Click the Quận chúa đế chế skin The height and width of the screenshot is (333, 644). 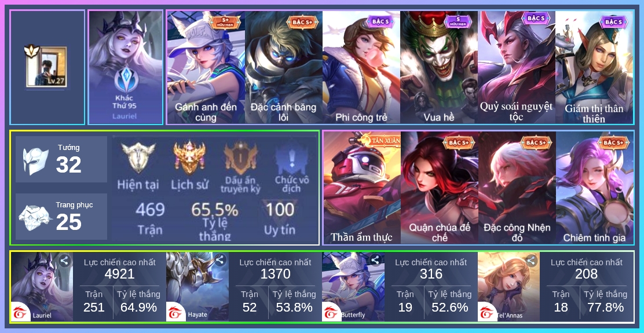click(440, 188)
